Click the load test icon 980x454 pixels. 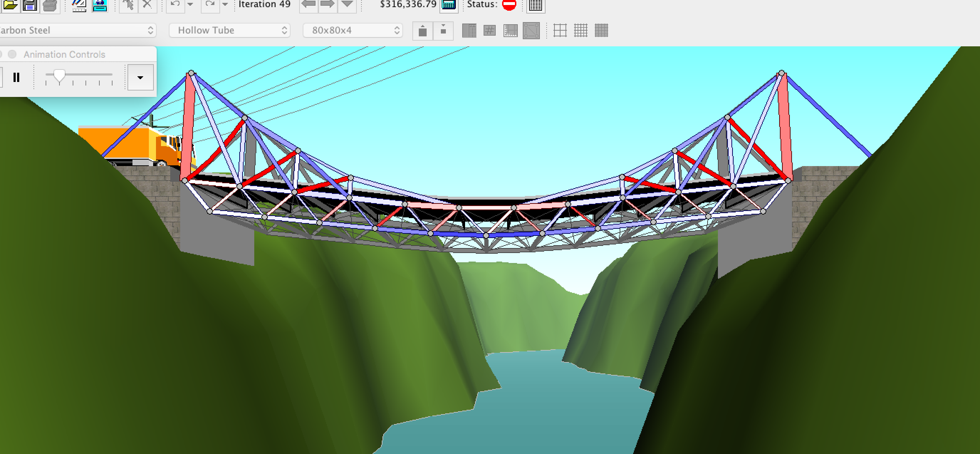point(100,5)
